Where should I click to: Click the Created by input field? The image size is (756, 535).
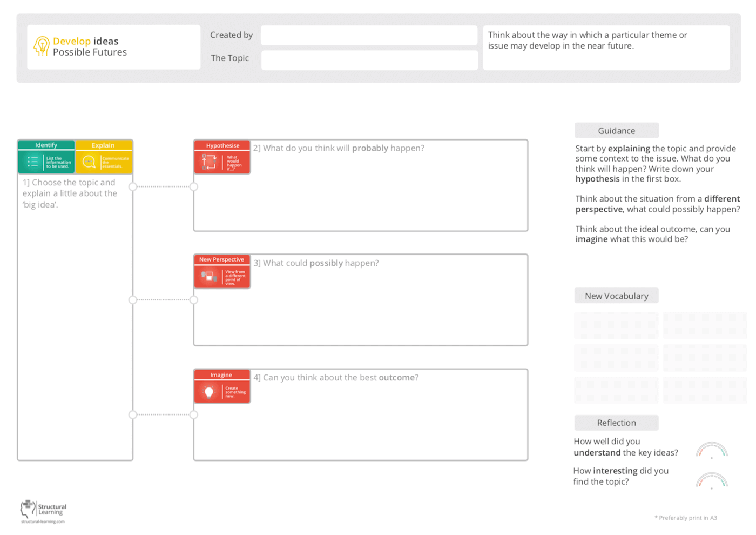[x=369, y=35]
